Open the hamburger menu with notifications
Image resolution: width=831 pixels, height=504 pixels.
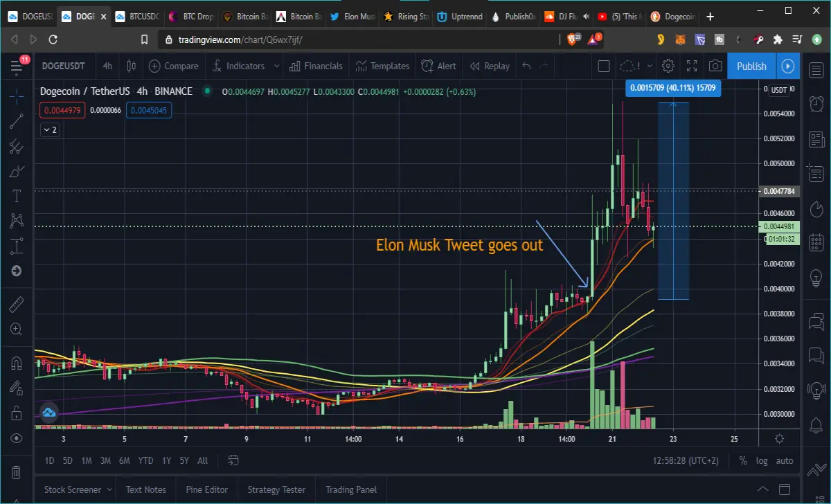pyautogui.click(x=17, y=66)
